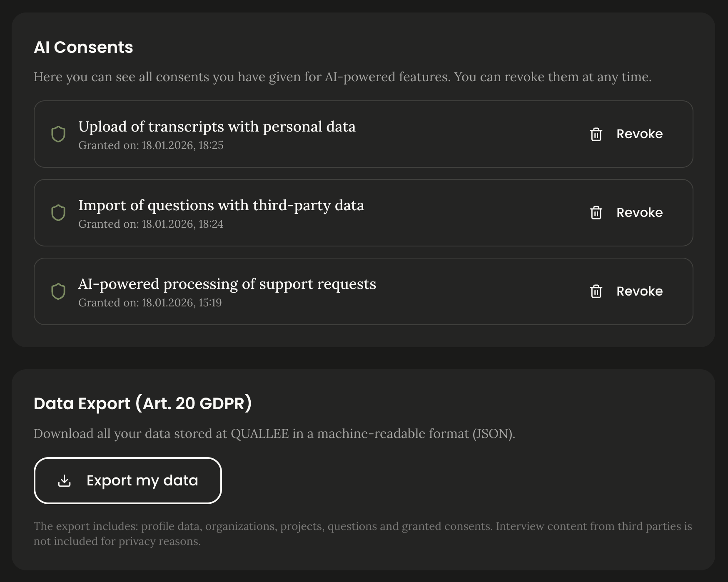Revoke the AI-powered support requests consent
The image size is (728, 582).
(640, 291)
